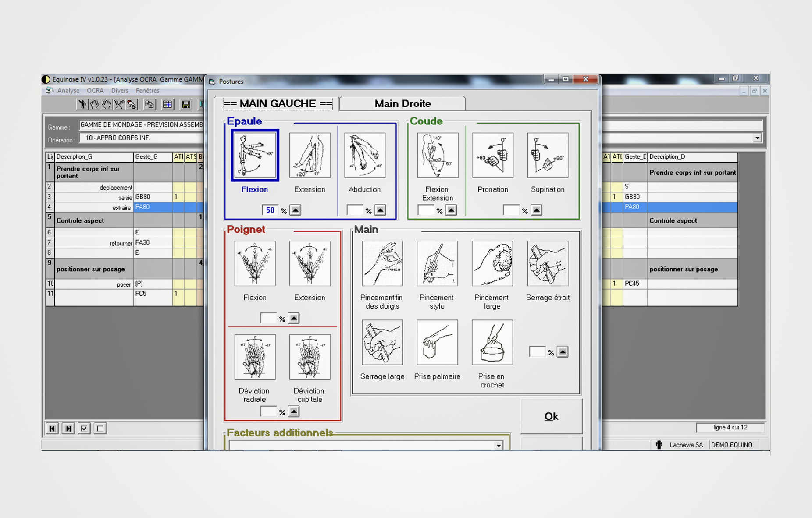Click the highlighted PA80 Geste_G cell
This screenshot has height=518, width=812.
[x=153, y=207]
